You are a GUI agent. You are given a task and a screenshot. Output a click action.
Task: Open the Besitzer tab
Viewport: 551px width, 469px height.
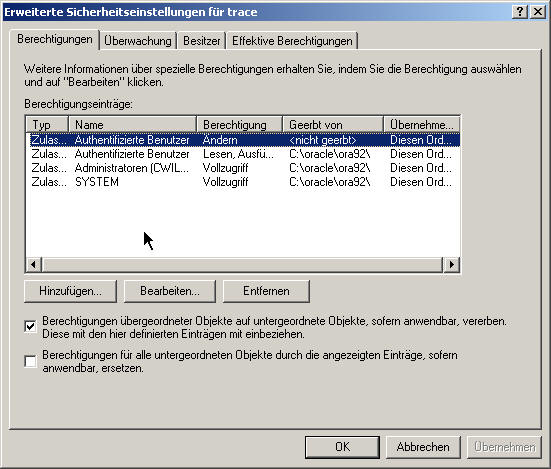(201, 41)
